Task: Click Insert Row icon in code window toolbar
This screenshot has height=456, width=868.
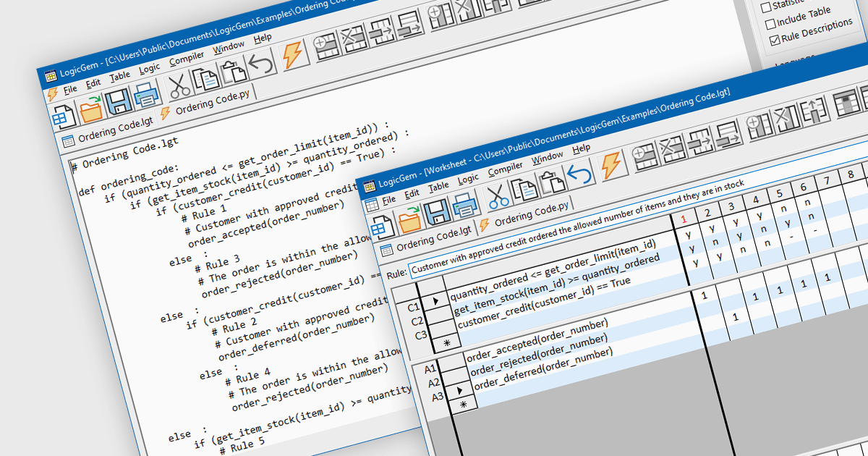Action: (327, 46)
